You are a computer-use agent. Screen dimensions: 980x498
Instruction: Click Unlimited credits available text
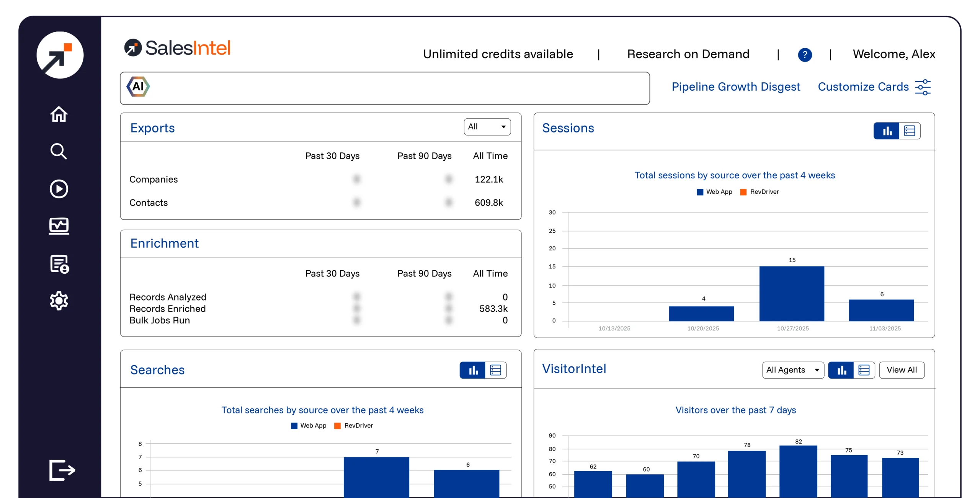coord(498,54)
